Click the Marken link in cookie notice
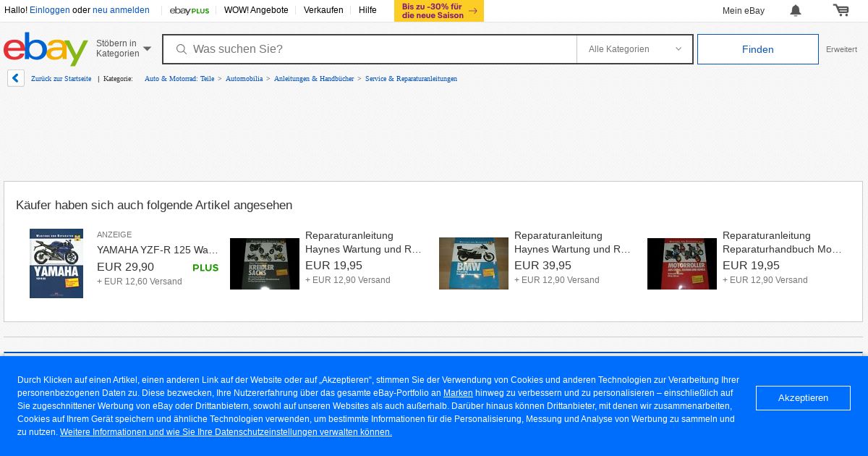868x456 pixels. pos(458,393)
